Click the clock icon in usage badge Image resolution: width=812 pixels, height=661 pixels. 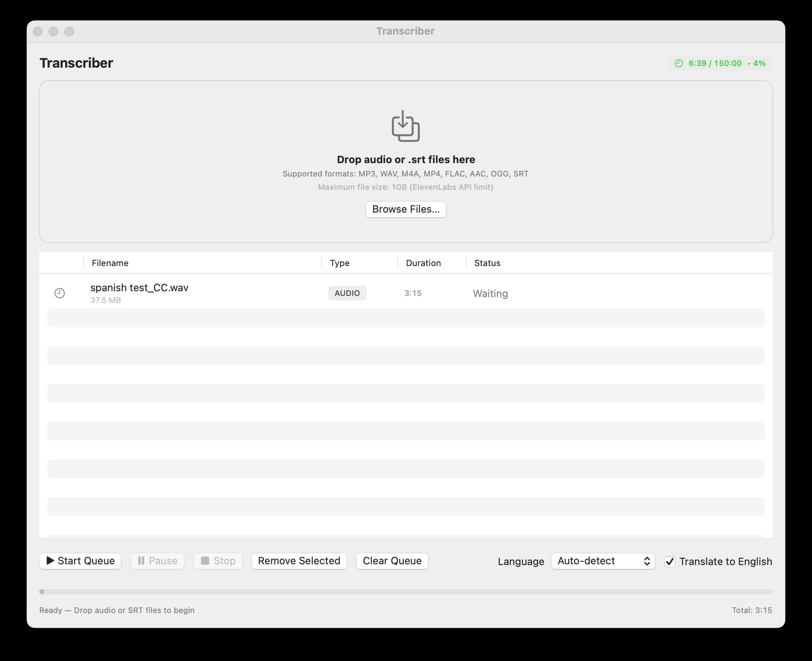[678, 63]
